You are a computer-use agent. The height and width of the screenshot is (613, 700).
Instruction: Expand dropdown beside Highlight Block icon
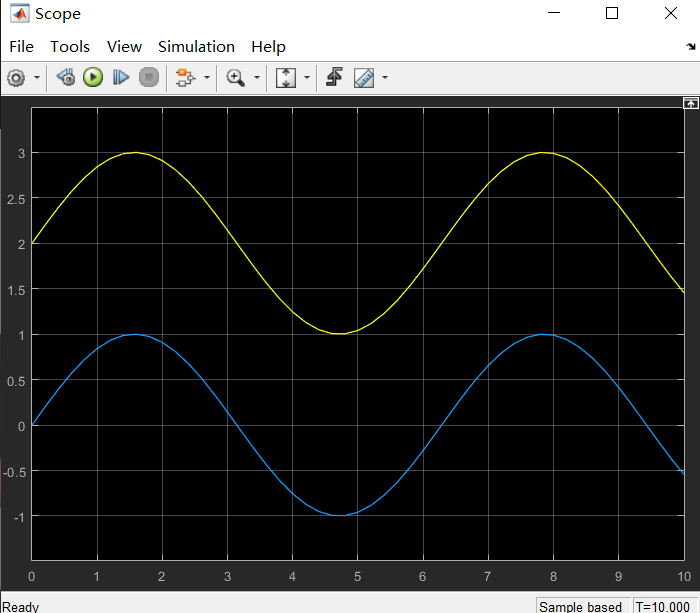[207, 78]
